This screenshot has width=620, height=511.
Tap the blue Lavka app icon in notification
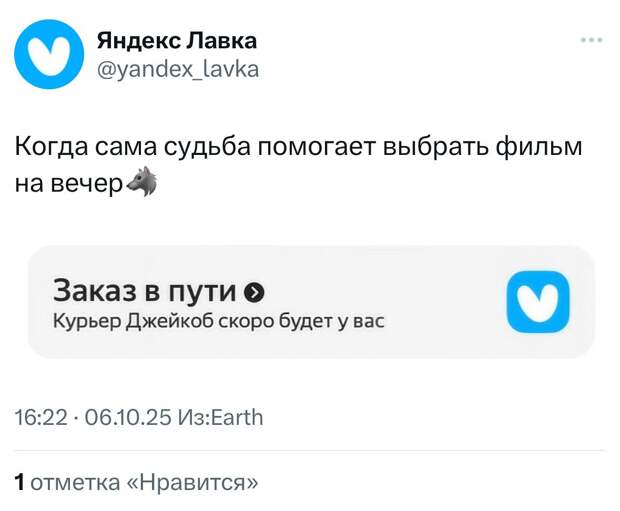[x=537, y=301]
